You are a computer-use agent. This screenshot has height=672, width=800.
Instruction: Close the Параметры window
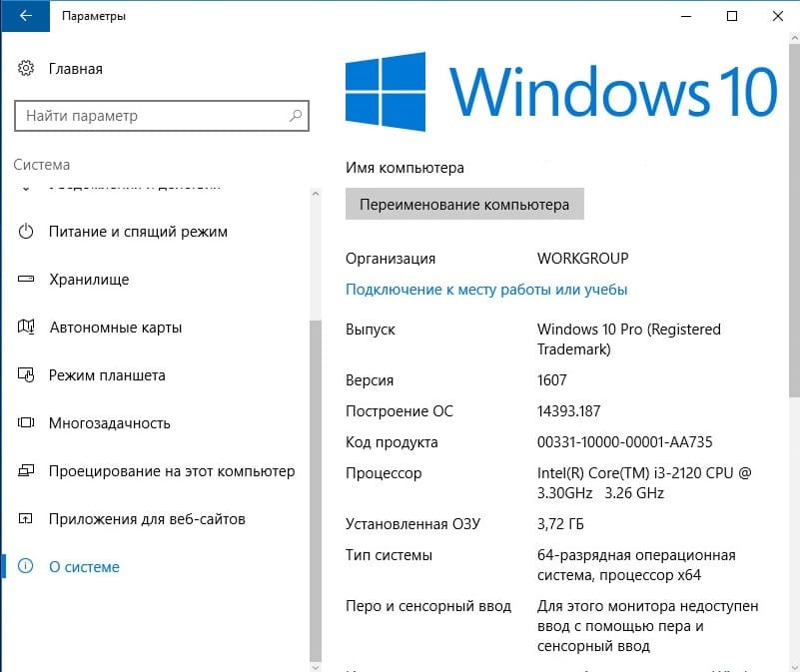[778, 16]
